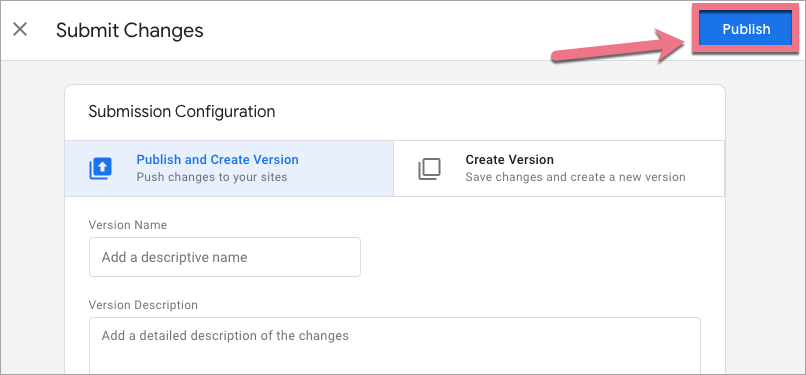The image size is (806, 375).
Task: Click the Create Version stacked-squares icon
Action: (429, 169)
